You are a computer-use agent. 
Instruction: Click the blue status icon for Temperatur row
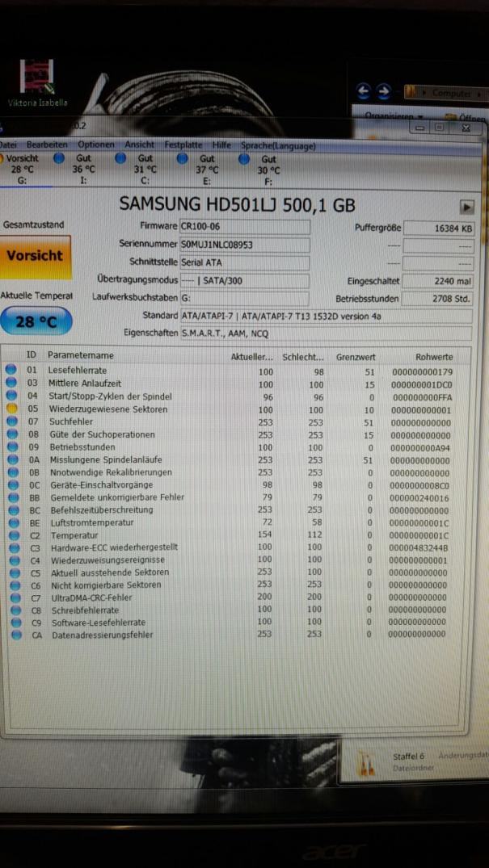pos(15,535)
